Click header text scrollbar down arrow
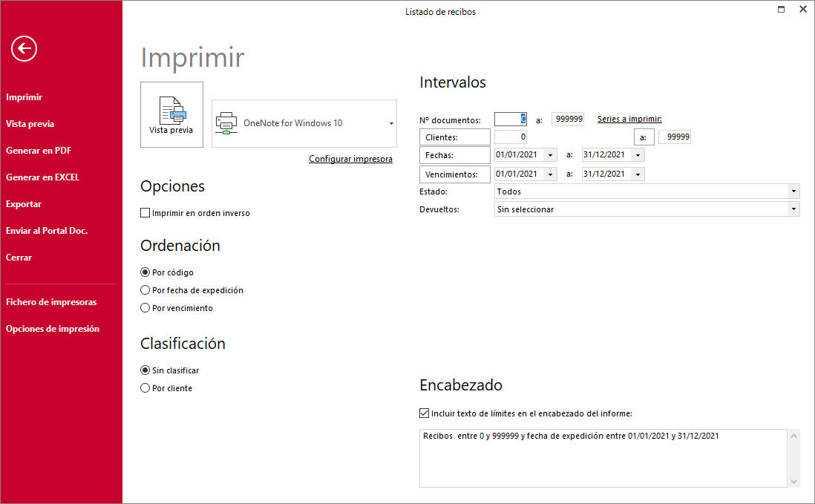Screen dimensions: 815x504 coord(793,482)
